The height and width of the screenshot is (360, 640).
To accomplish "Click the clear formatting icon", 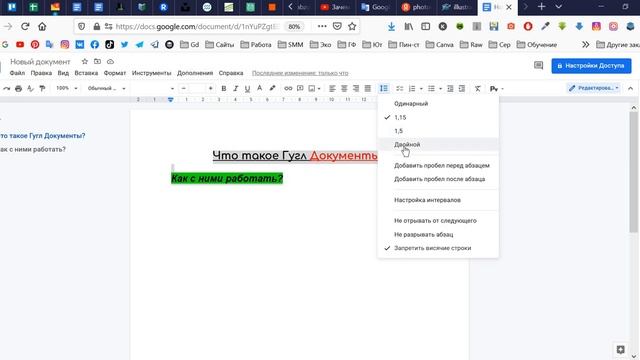I will pyautogui.click(x=478, y=89).
